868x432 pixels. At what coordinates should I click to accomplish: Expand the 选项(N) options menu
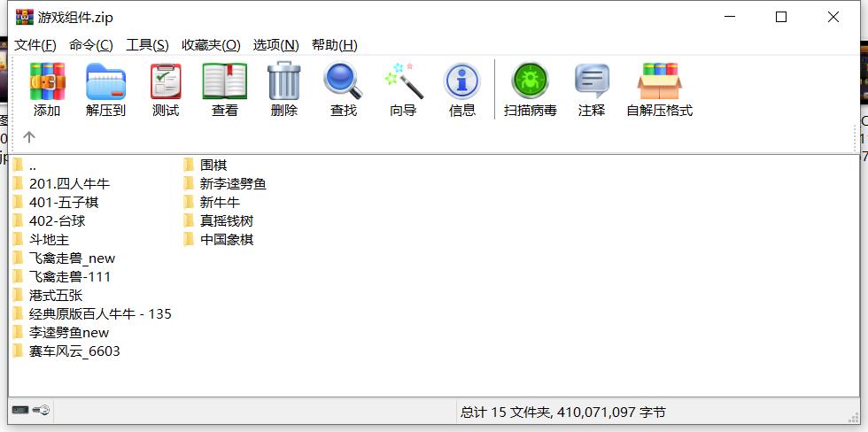point(275,45)
